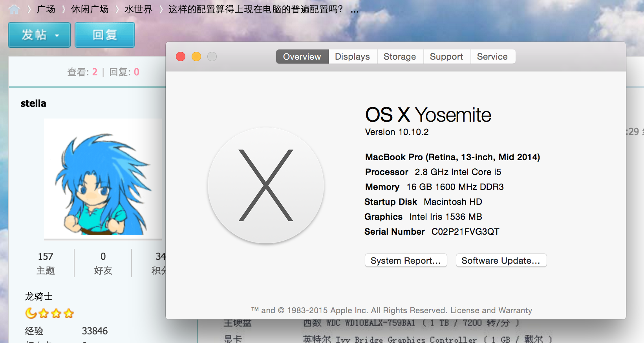Open the 发帖 dropdown button
Viewport: 644px width, 343px height.
coord(39,35)
